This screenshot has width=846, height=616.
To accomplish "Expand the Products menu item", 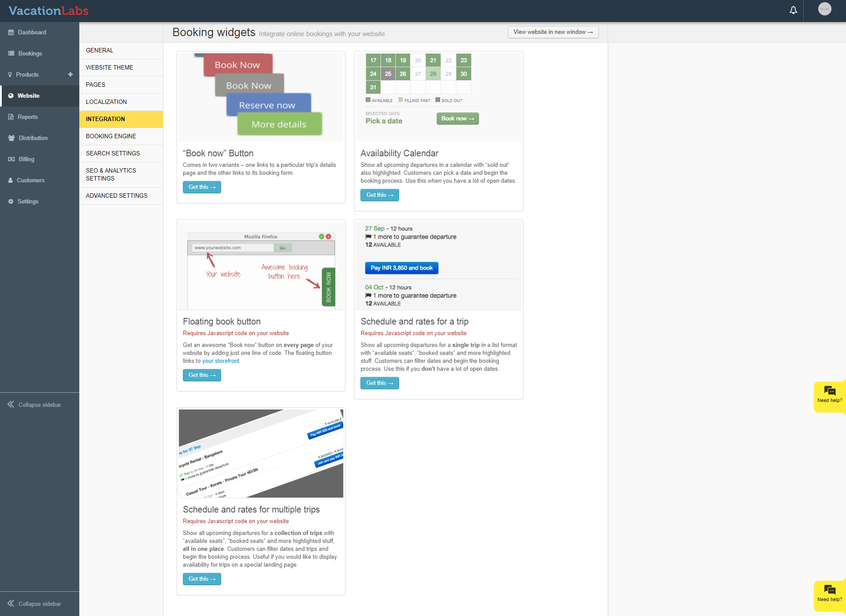I will click(x=27, y=75).
